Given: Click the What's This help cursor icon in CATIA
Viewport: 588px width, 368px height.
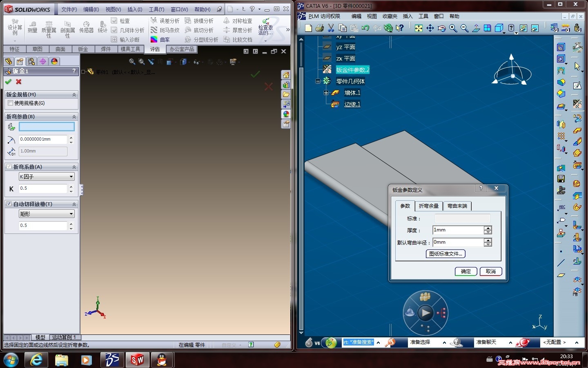Looking at the screenshot, I should (x=400, y=28).
